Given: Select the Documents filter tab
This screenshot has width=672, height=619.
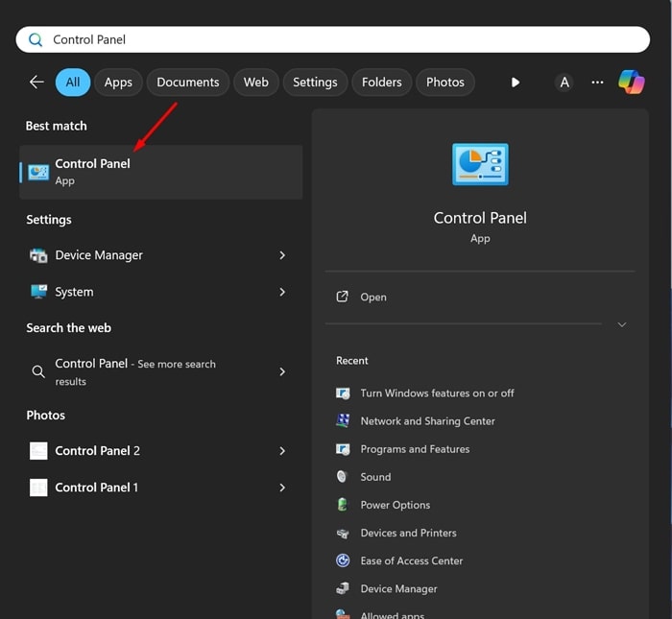Looking at the screenshot, I should coord(188,83).
